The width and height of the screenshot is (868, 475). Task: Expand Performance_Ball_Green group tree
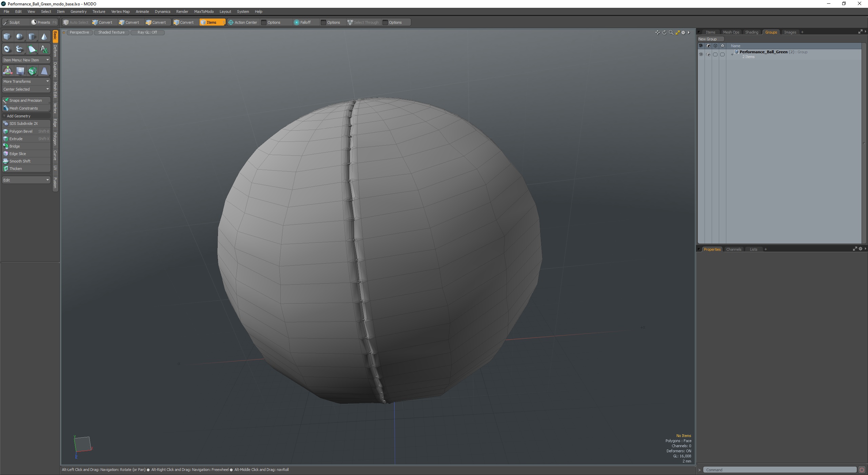coord(732,54)
